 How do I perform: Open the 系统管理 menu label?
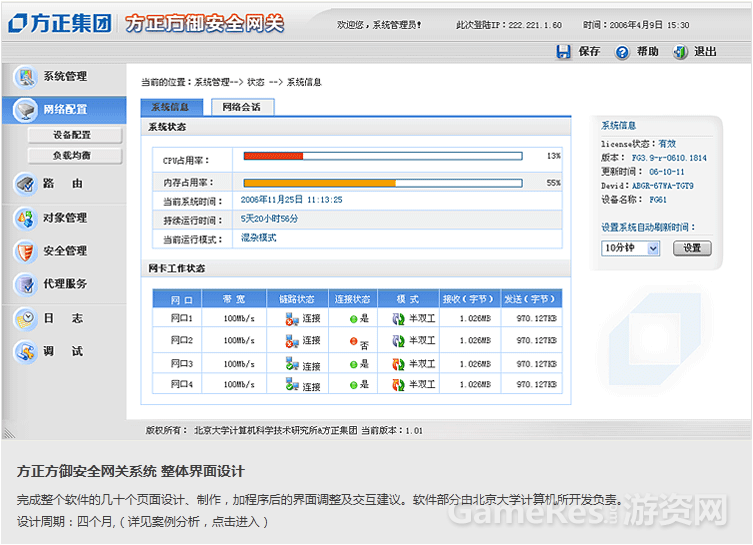pyautogui.click(x=65, y=76)
